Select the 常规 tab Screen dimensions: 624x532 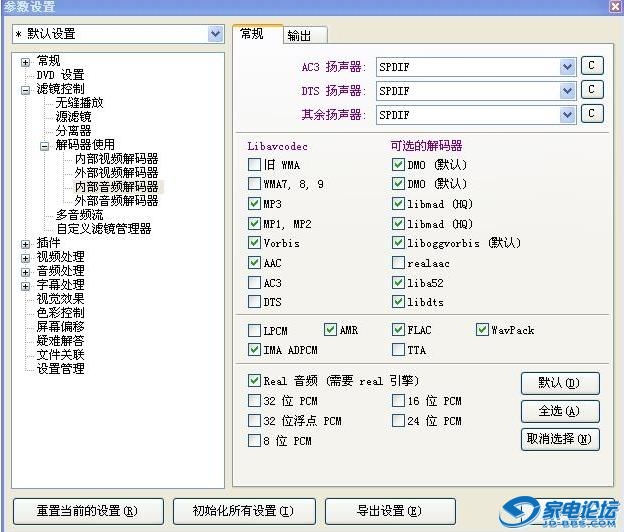click(x=257, y=34)
